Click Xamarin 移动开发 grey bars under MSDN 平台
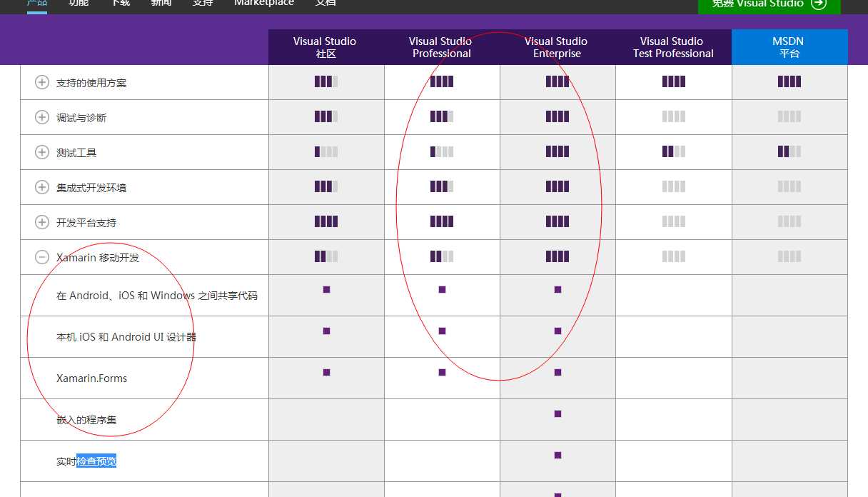The image size is (868, 497). coord(789,256)
